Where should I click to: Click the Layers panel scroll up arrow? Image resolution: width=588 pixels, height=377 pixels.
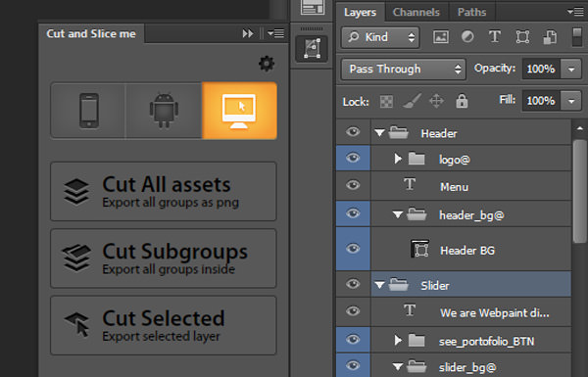click(x=580, y=128)
